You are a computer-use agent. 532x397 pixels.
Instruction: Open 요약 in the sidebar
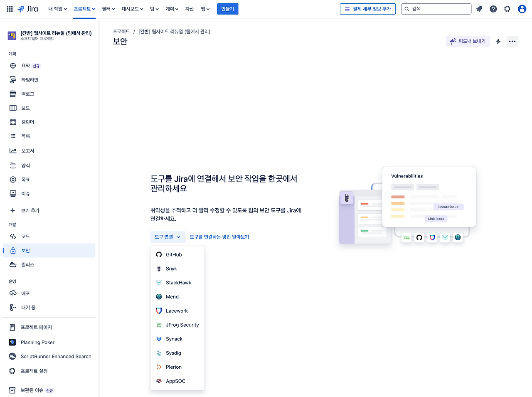[49, 66]
